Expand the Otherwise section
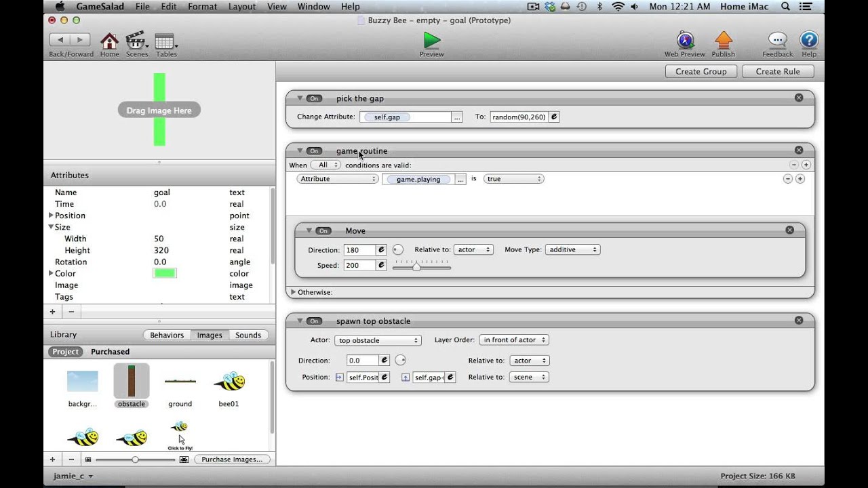 tap(293, 292)
